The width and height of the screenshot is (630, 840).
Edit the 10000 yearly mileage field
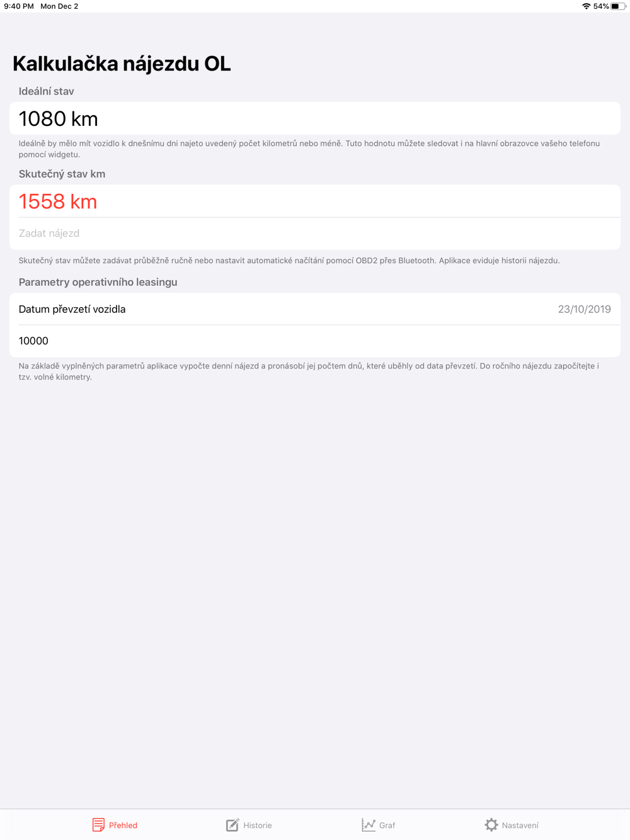click(x=315, y=341)
